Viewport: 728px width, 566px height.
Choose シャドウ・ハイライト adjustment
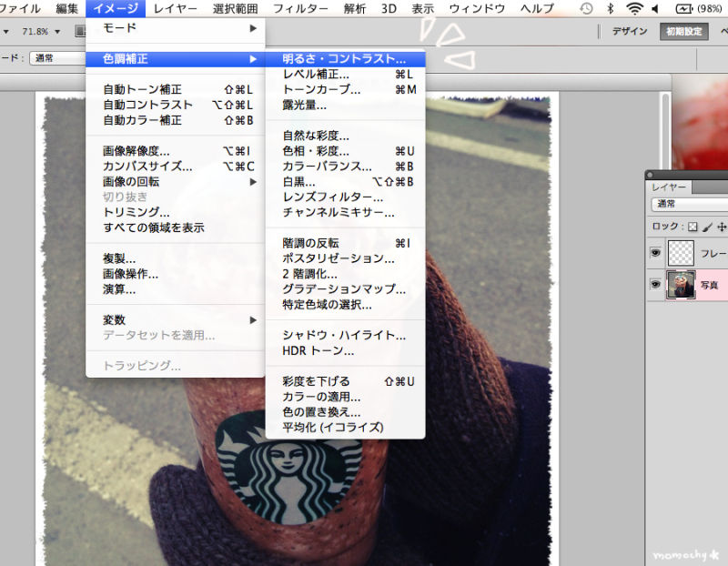pos(345,335)
